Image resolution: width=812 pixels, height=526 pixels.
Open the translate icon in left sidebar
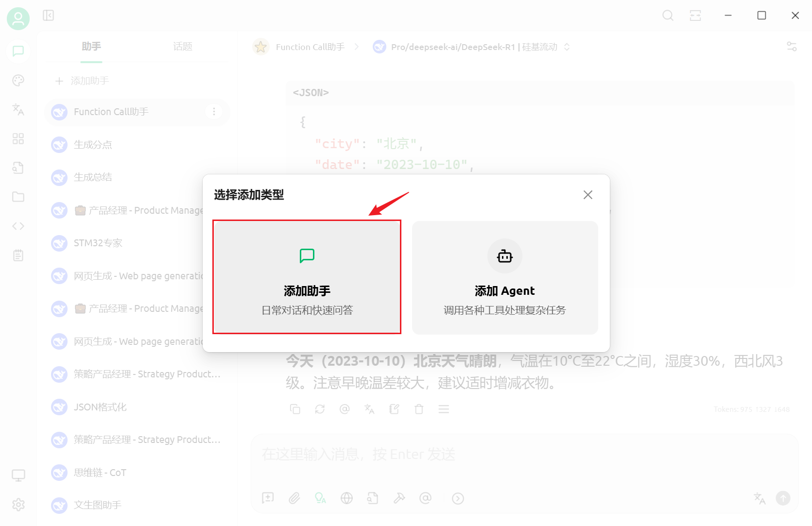(x=18, y=110)
